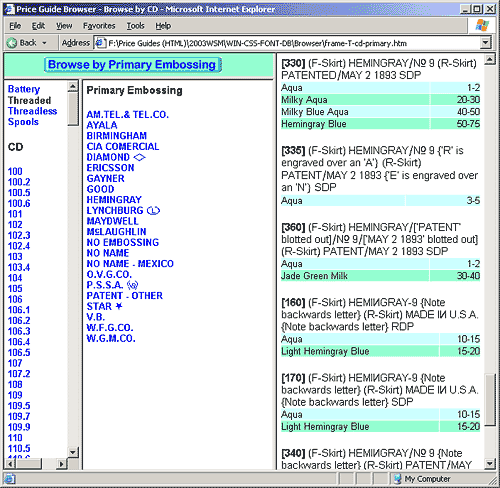Open the Back history dropdown arrow
500x488 pixels.
click(x=44, y=43)
